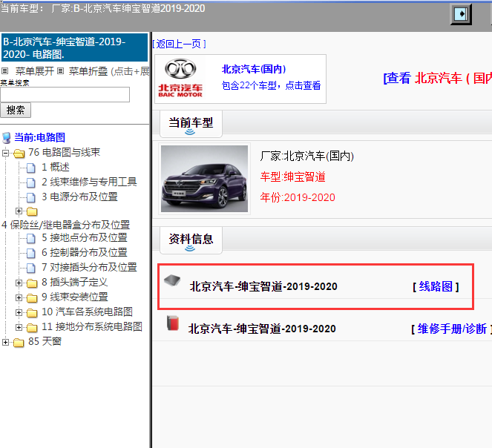Click 北京汽车-绅宝智道-2019-2020 title in 维修手册 row

pos(262,329)
